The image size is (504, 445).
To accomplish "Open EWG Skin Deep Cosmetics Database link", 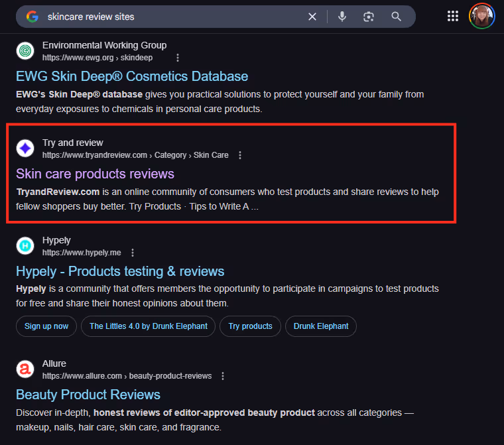I will click(132, 76).
